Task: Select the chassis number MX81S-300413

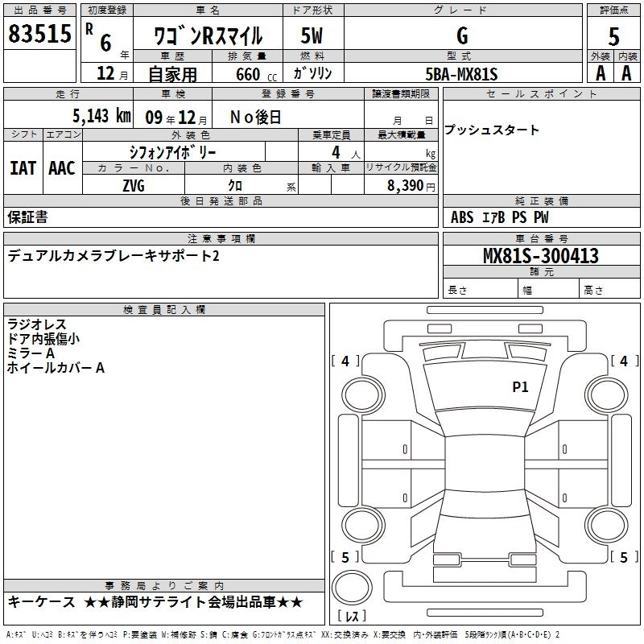Action: [541, 256]
